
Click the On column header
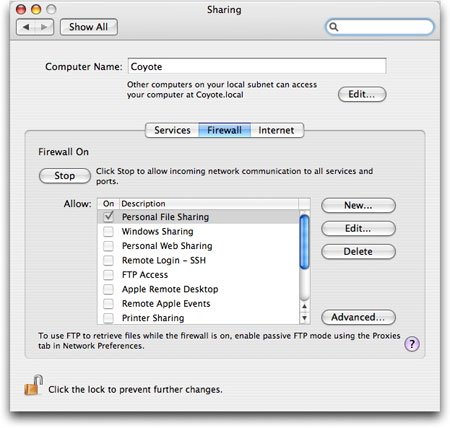coord(108,204)
